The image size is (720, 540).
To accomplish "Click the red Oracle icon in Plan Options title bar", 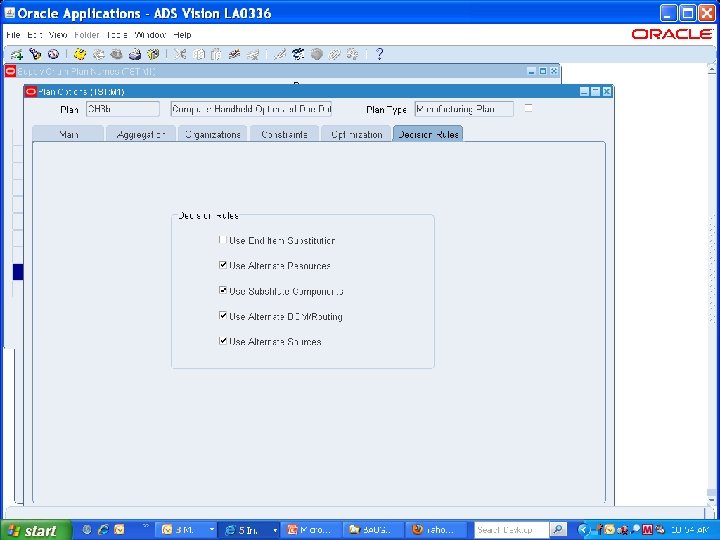I will [31, 91].
